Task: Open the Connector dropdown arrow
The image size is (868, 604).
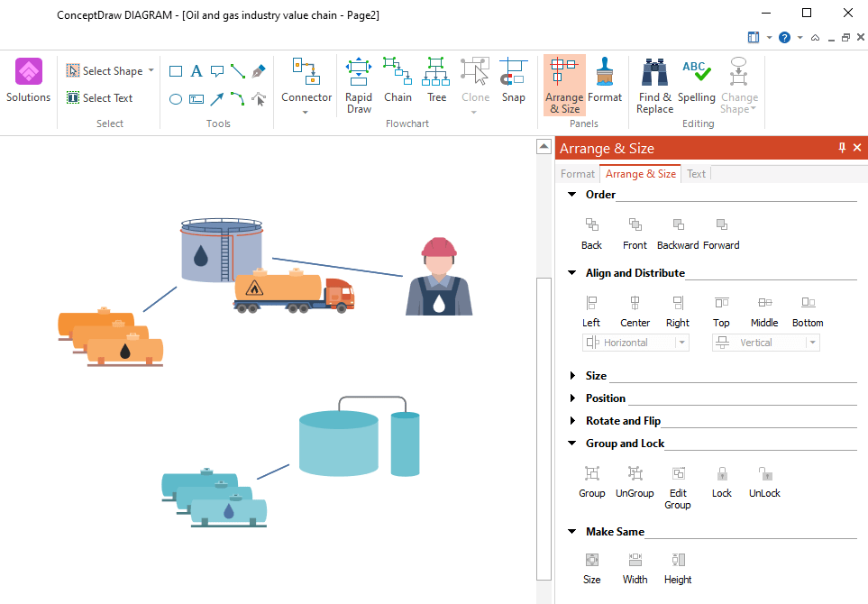Action: point(306,113)
